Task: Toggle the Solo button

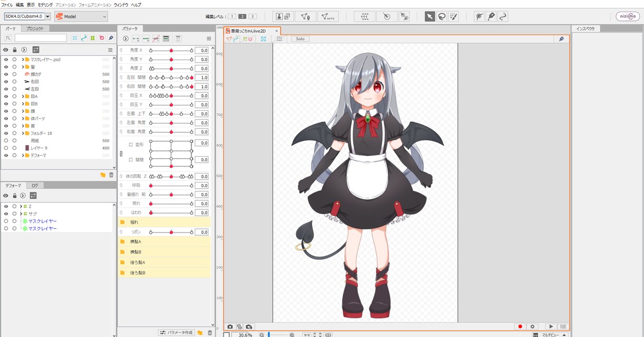Action: (300, 38)
